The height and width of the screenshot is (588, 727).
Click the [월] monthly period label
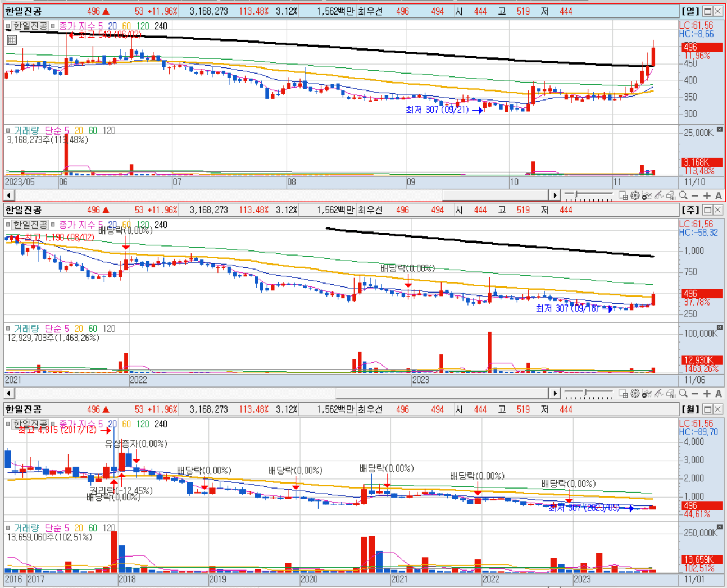click(690, 409)
